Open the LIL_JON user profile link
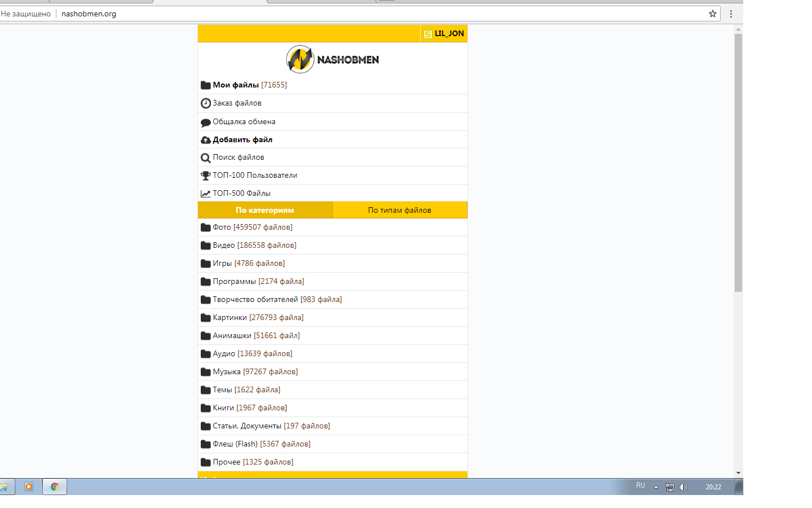This screenshot has height=508, width=812. [449, 34]
